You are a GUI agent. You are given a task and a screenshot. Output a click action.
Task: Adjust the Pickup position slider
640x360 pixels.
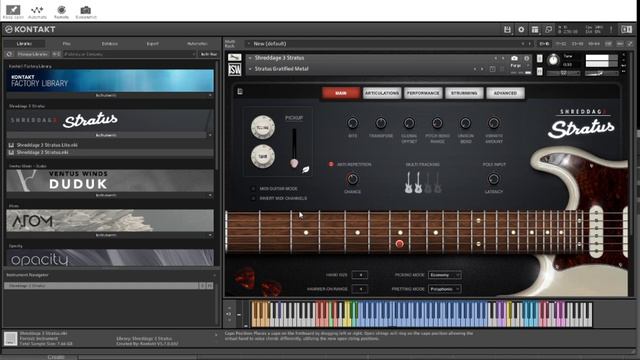[x=294, y=148]
